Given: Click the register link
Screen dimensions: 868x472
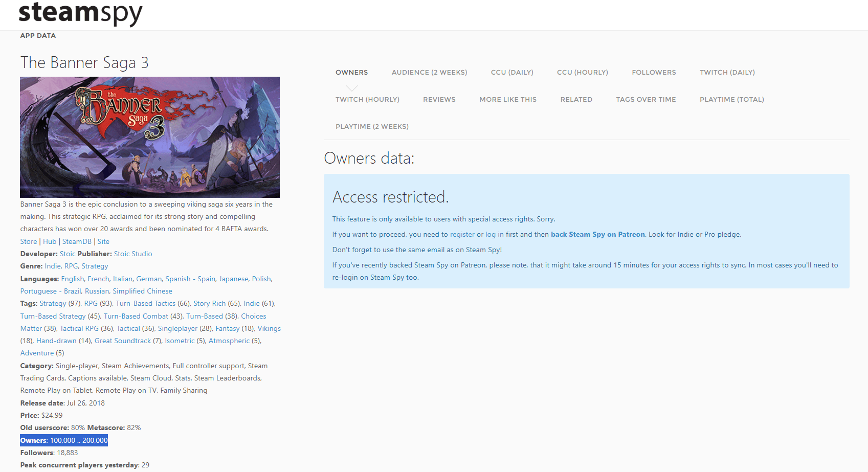Looking at the screenshot, I should pyautogui.click(x=462, y=235).
